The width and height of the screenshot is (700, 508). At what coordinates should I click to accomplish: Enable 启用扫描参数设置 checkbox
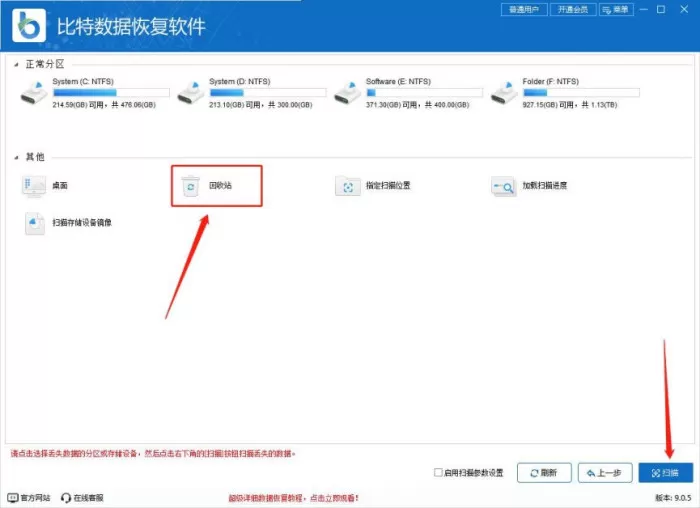pos(438,472)
